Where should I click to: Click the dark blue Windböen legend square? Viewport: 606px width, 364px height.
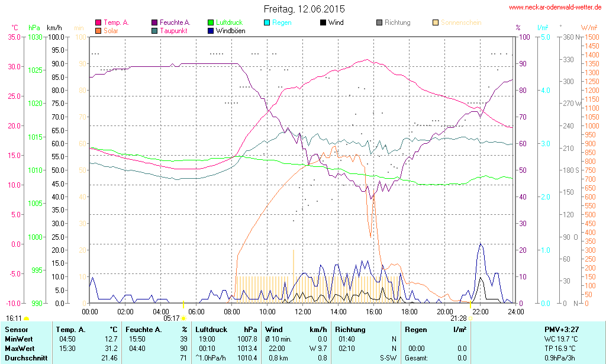pyautogui.click(x=211, y=30)
